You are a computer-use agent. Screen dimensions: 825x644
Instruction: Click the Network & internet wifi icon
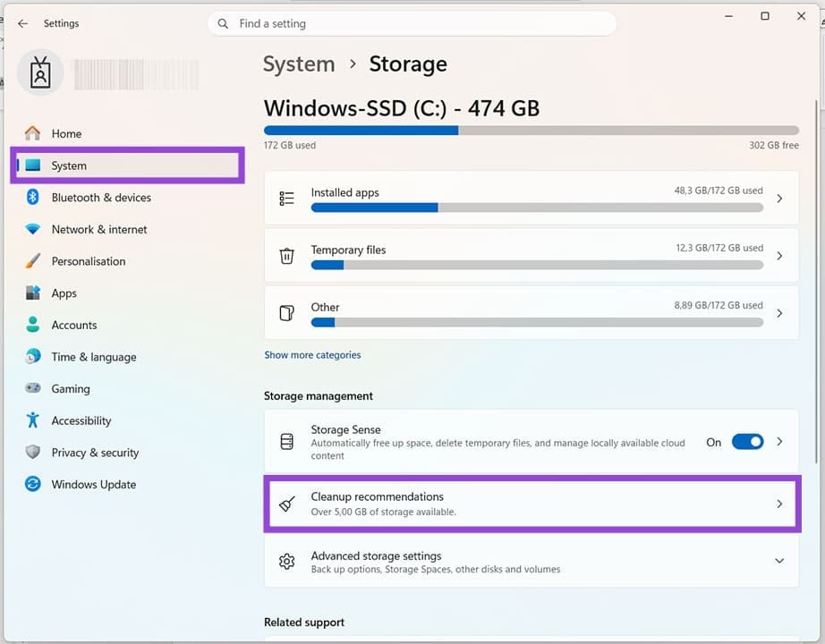(x=33, y=230)
